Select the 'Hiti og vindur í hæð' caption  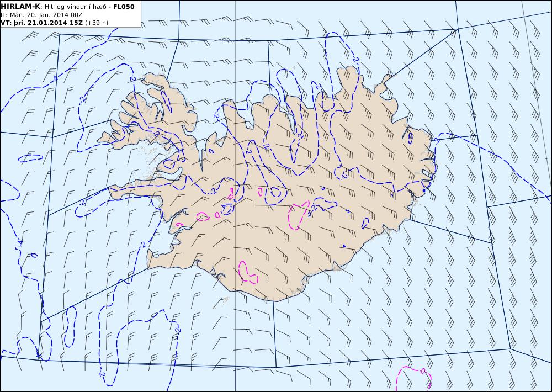pyautogui.click(x=75, y=7)
